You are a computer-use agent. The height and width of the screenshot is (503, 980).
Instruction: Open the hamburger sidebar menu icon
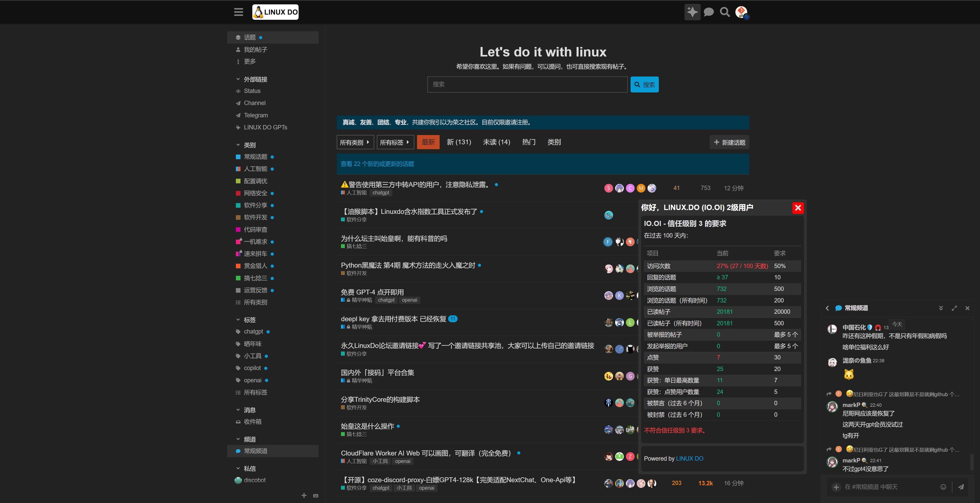coord(238,12)
